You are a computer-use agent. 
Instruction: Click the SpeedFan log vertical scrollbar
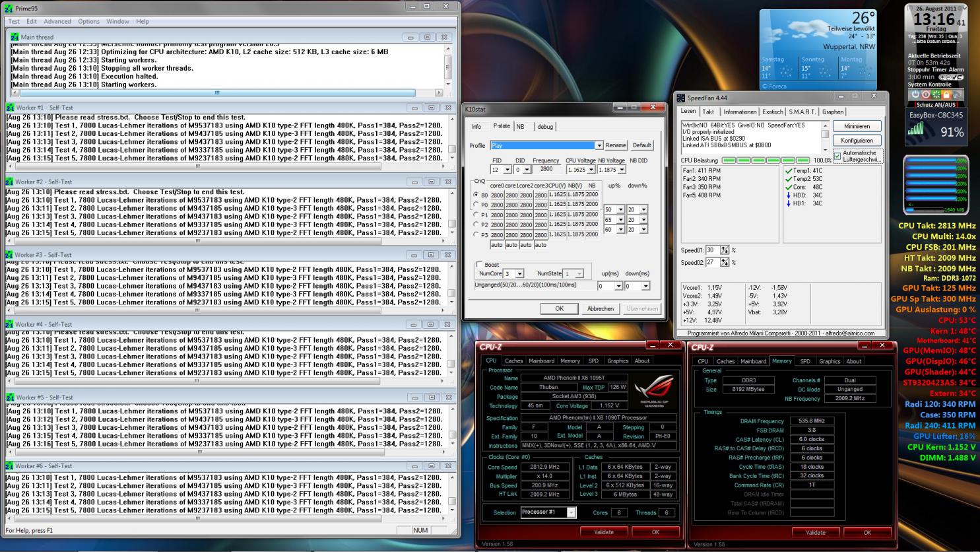[825, 138]
